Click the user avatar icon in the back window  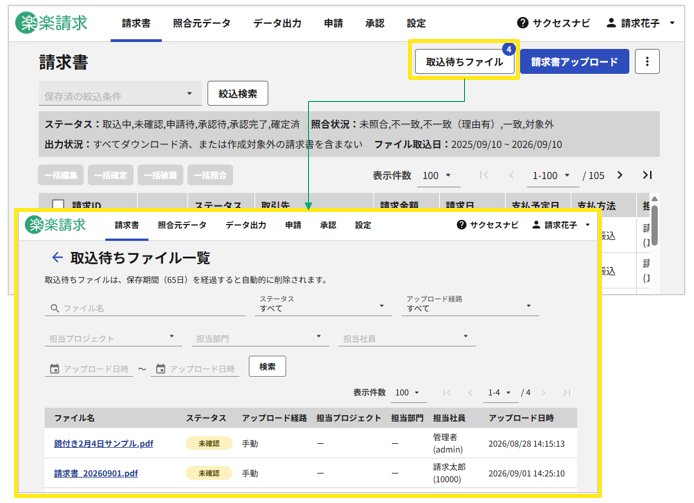[611, 23]
